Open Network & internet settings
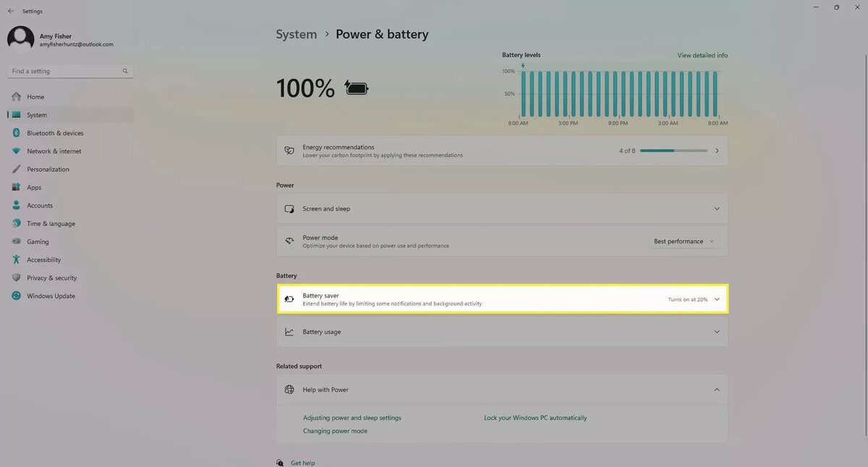This screenshot has width=868, height=467. pos(16,151)
